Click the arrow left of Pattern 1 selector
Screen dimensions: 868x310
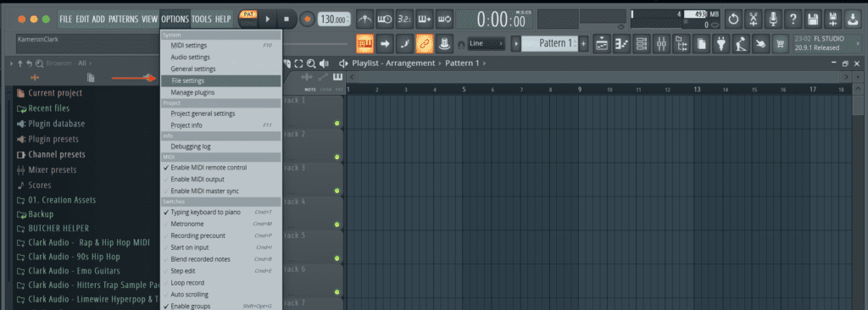click(x=515, y=43)
